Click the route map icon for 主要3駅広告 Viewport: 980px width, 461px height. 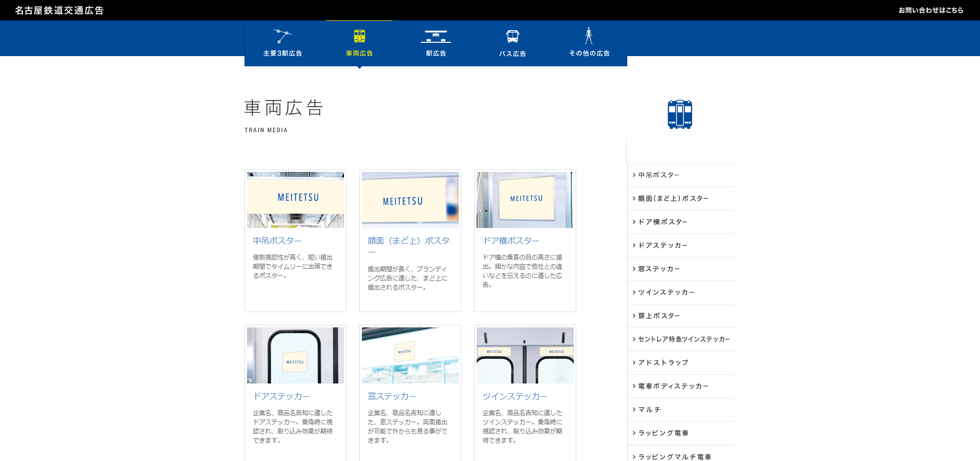pyautogui.click(x=282, y=36)
